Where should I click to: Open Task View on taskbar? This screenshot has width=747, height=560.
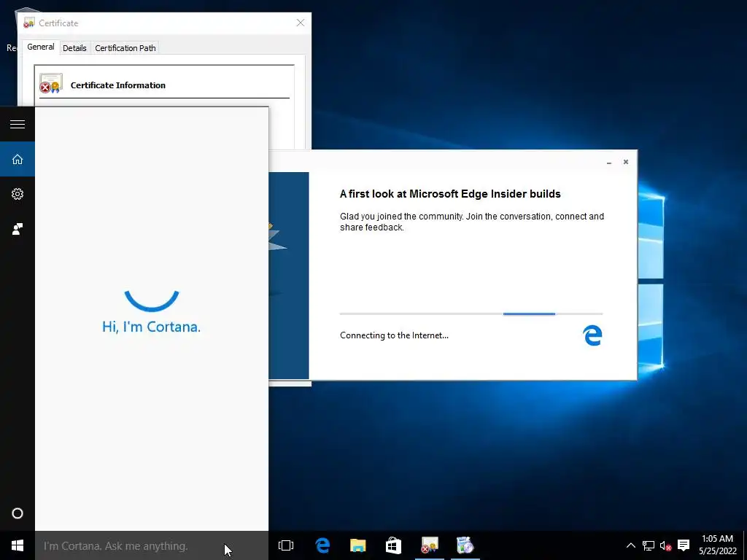point(286,545)
